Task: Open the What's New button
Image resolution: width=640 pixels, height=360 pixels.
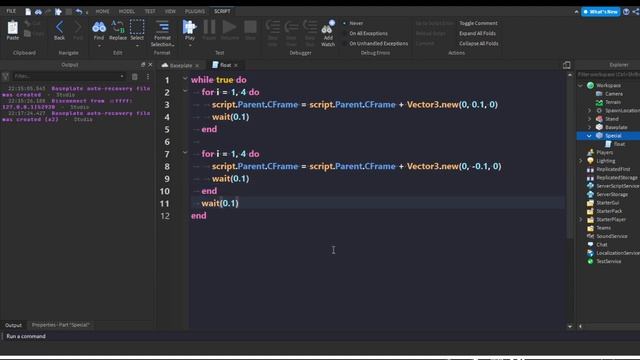Action: [600, 12]
